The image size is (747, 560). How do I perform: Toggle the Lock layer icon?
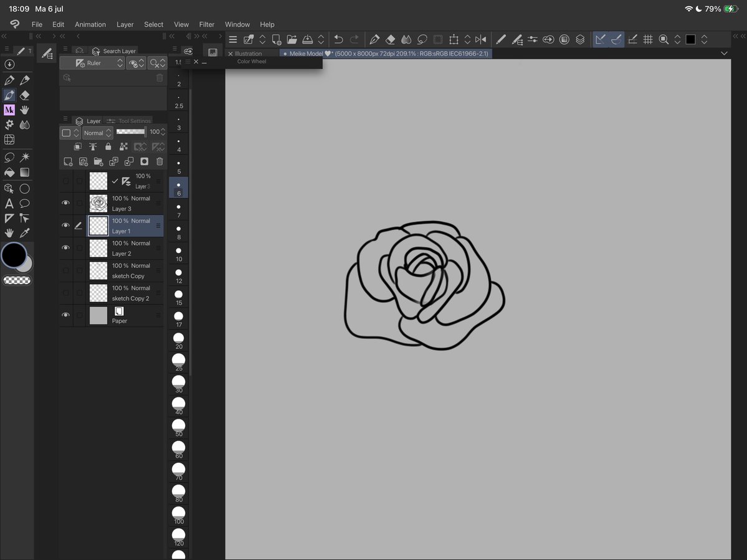coord(108,146)
